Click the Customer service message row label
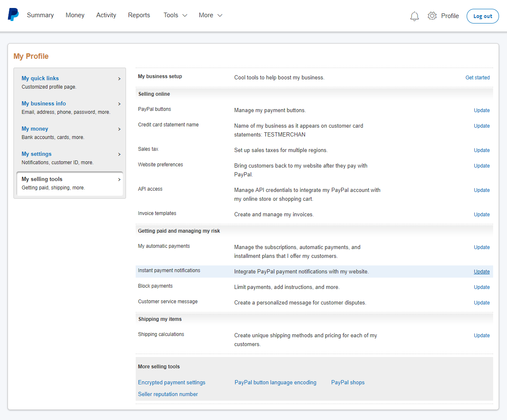Screen dimensions: 507x420 click(168, 302)
